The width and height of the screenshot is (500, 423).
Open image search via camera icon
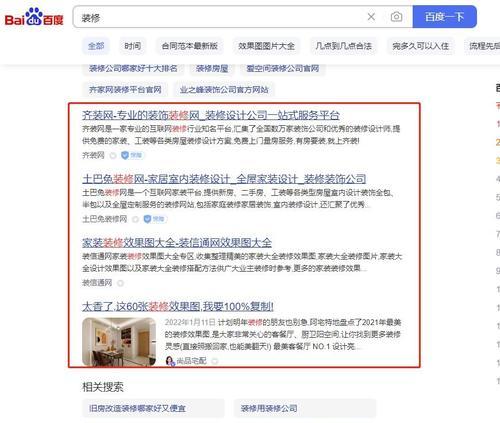pyautogui.click(x=396, y=17)
